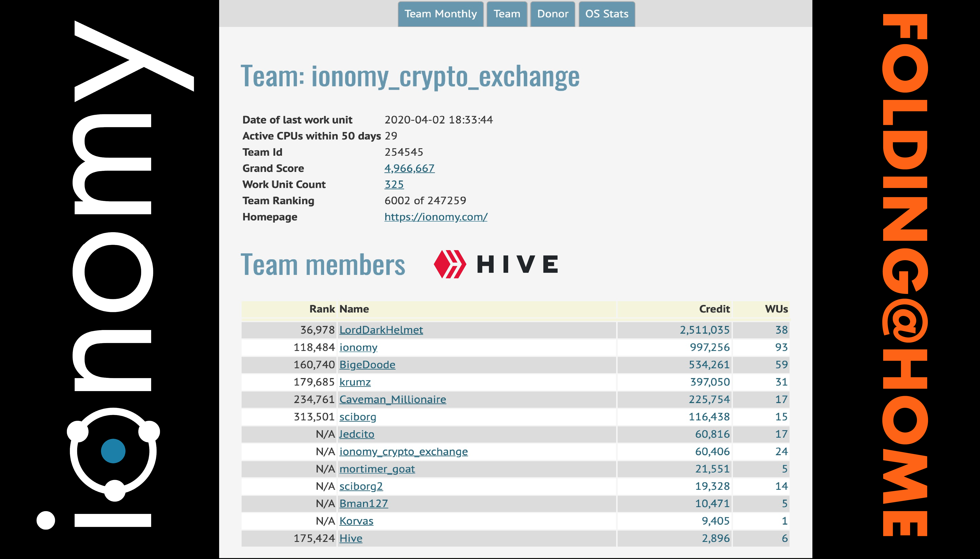Click the Credit column header
The height and width of the screenshot is (559, 980).
click(714, 309)
